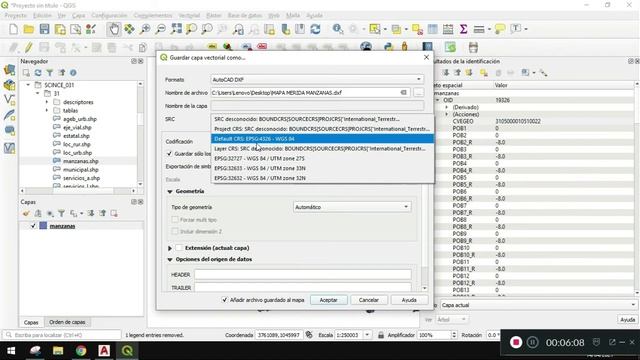Show properties info icon in Navegador
Screen dimensions: 640x360
(73, 73)
